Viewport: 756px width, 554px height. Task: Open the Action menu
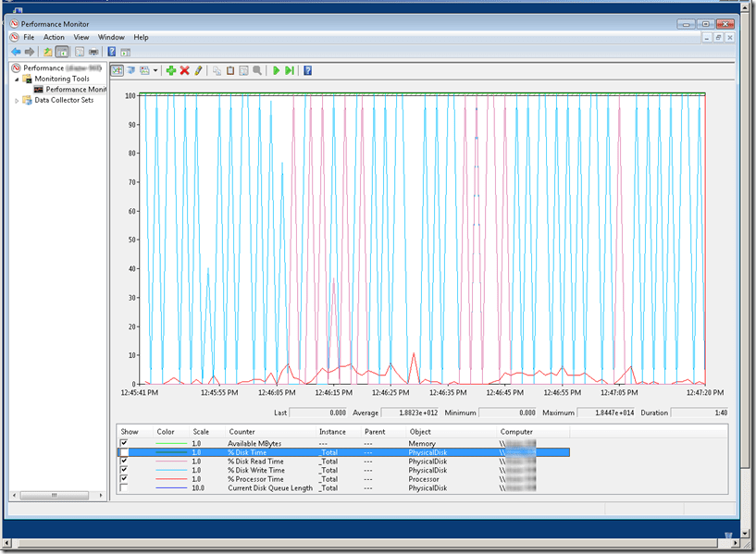pyautogui.click(x=54, y=37)
